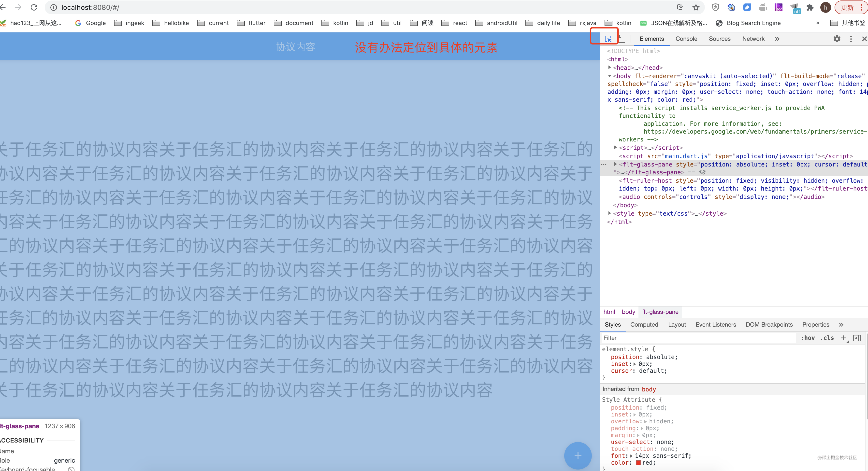The width and height of the screenshot is (868, 471).
Task: Expand the head element node
Action: 609,68
